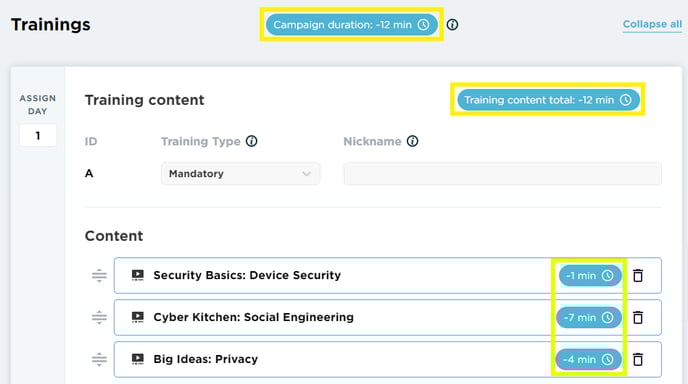This screenshot has width=688, height=384.
Task: Click video icon of Security Basics: Device Security
Action: pyautogui.click(x=138, y=275)
